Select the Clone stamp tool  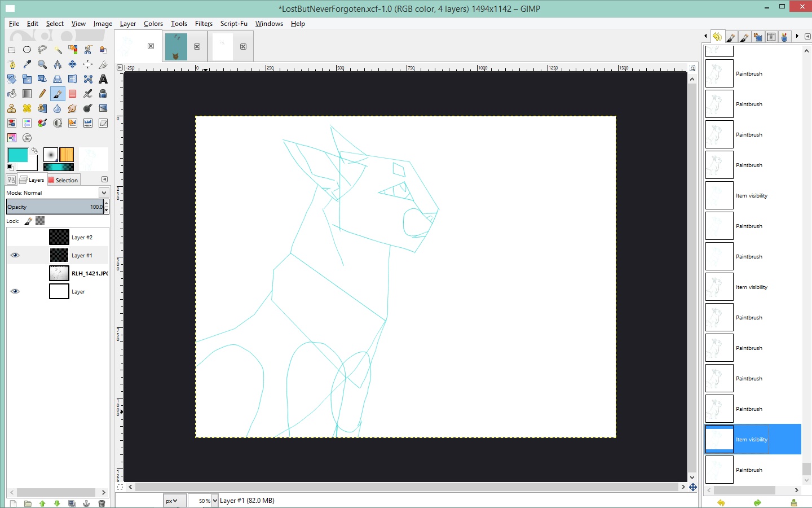[12, 108]
